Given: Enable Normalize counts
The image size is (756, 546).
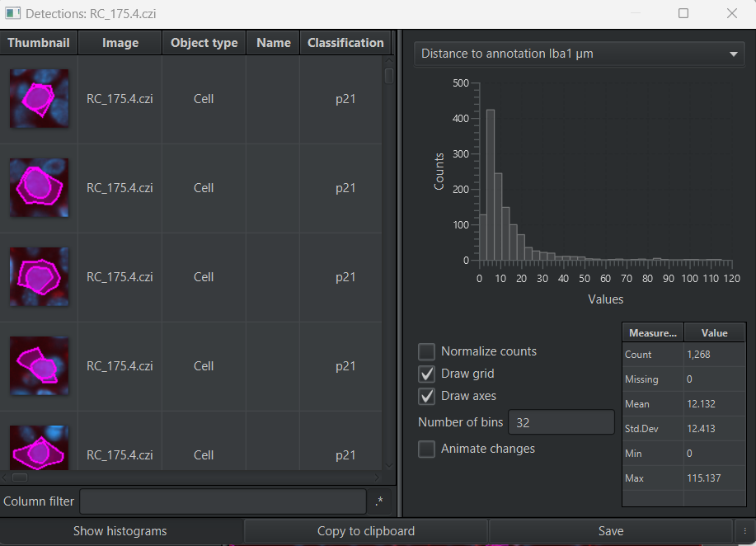Looking at the screenshot, I should click(x=426, y=351).
